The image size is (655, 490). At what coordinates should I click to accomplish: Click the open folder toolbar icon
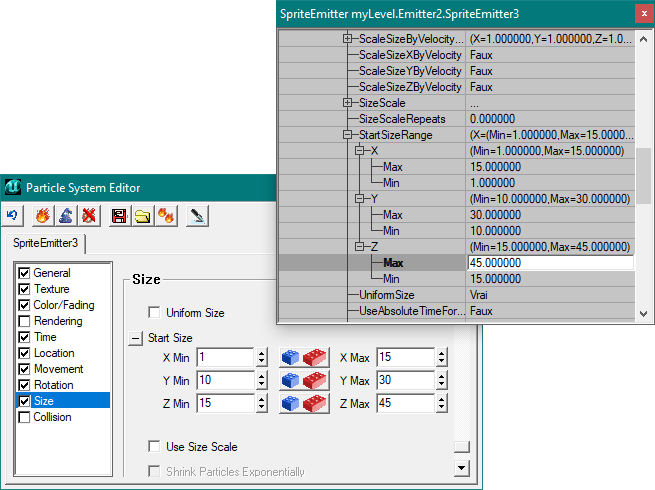(142, 214)
